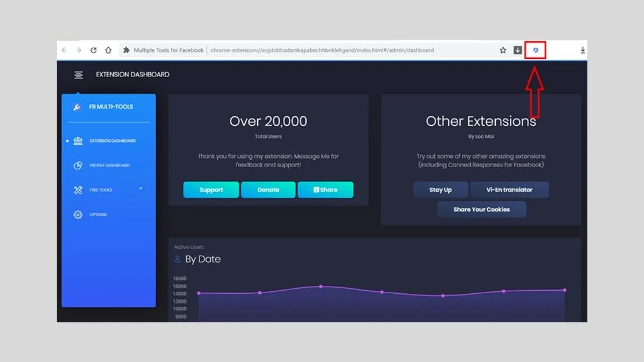Expand the Free Tools submenu chevron
This screenshot has height=362, width=644.
click(x=141, y=189)
